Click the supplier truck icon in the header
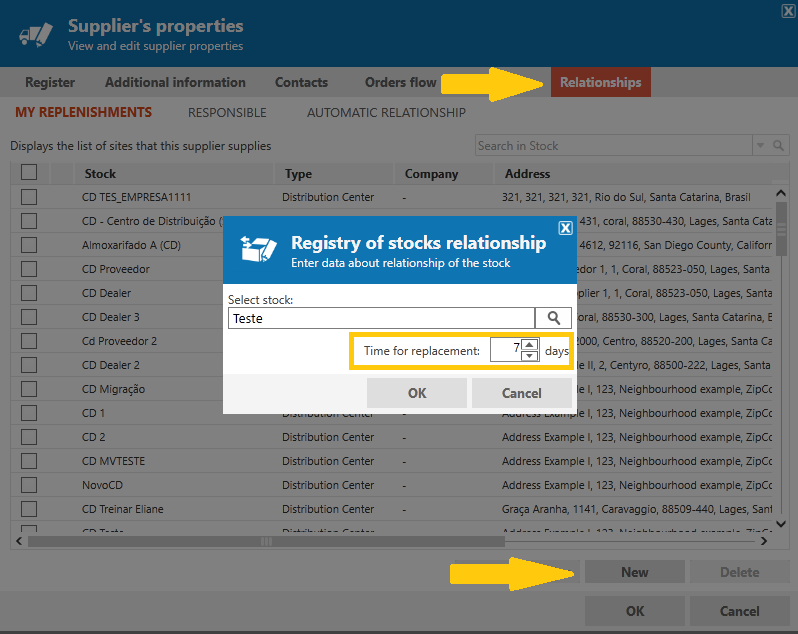This screenshot has height=634, width=798. tap(36, 35)
